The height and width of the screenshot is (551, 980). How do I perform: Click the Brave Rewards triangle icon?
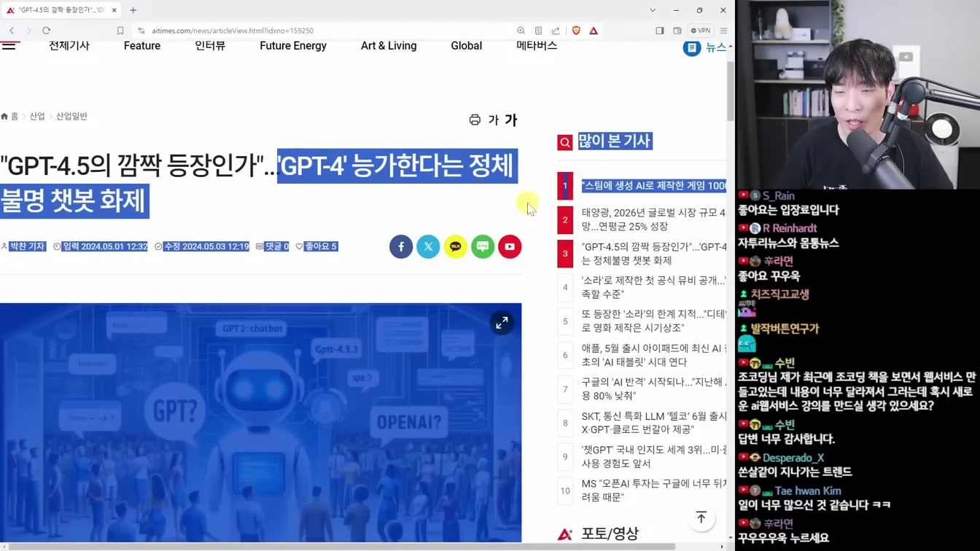point(594,31)
